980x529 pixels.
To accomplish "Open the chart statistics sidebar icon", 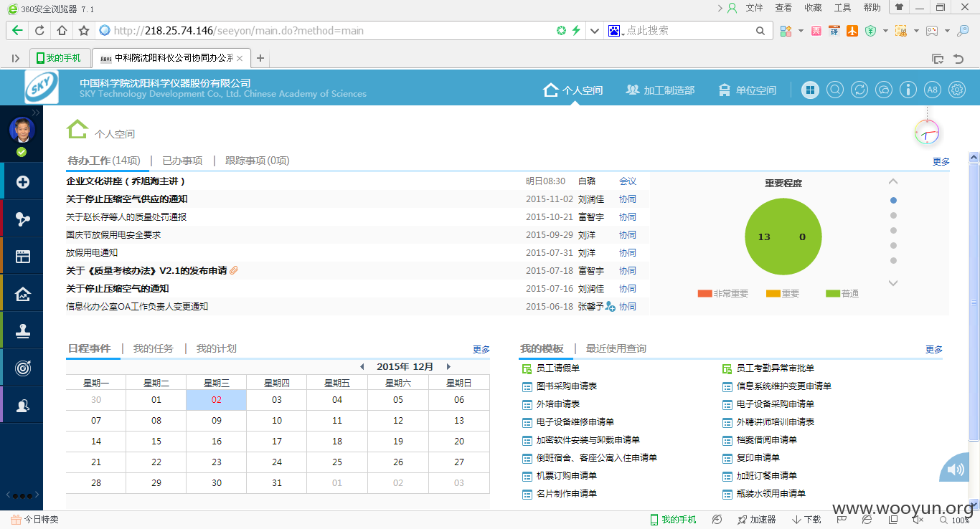I will point(23,294).
